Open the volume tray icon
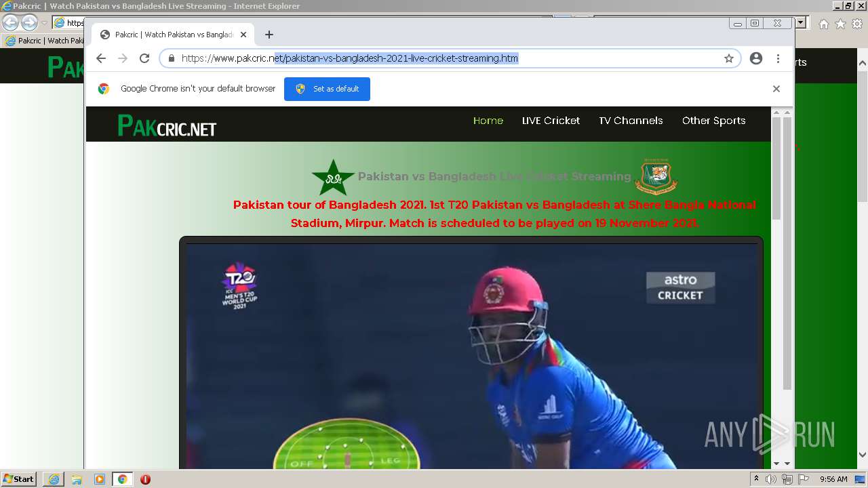The width and height of the screenshot is (868, 488). click(771, 479)
